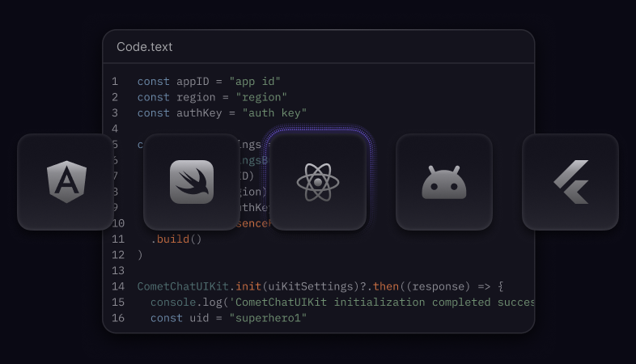This screenshot has width=636, height=364.
Task: Click the Code.text file title
Action: (x=144, y=47)
